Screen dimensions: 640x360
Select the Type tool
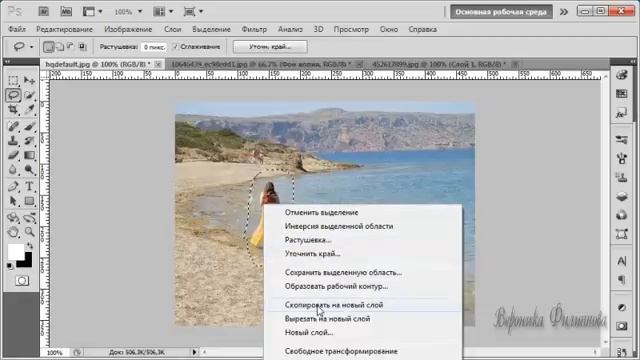coord(29,187)
